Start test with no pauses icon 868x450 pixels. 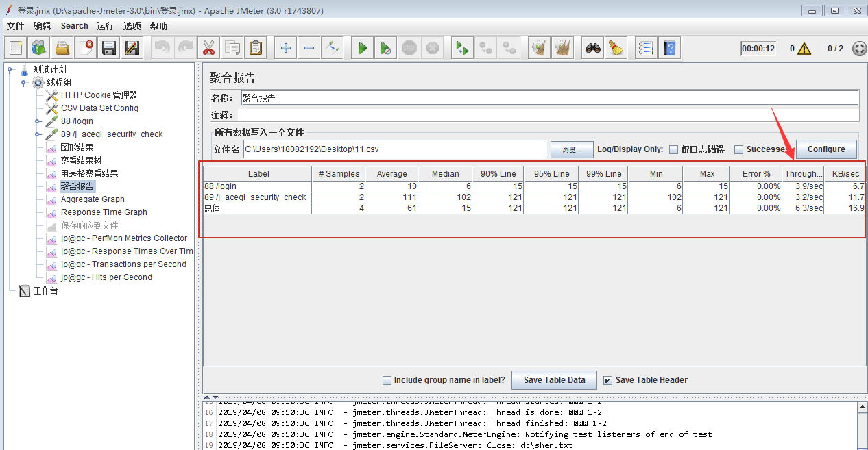coord(386,48)
